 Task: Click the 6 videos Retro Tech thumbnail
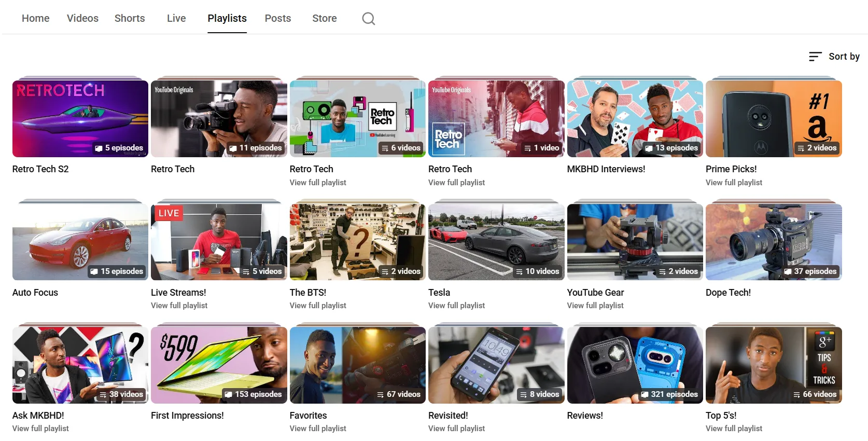point(358,119)
